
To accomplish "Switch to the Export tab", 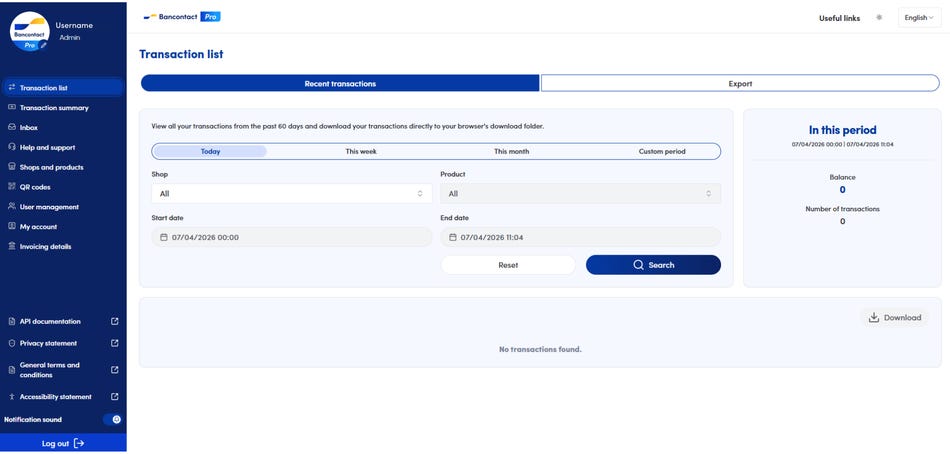I will coord(740,83).
